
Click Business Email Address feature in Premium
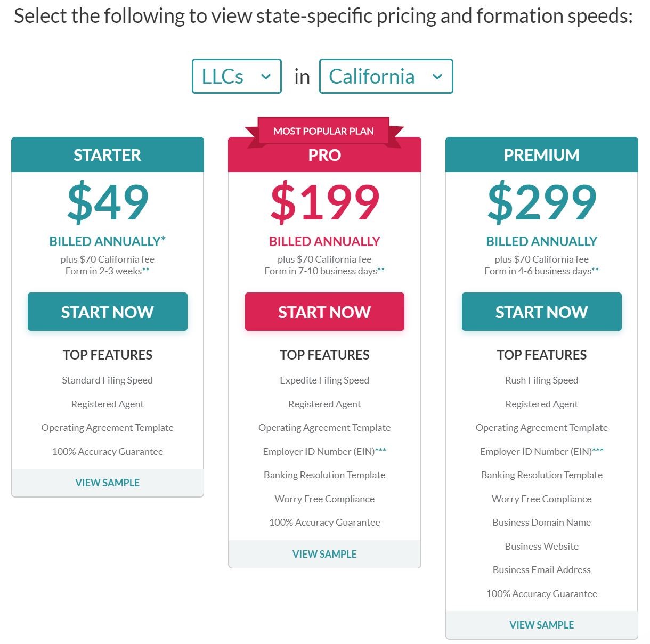point(541,570)
